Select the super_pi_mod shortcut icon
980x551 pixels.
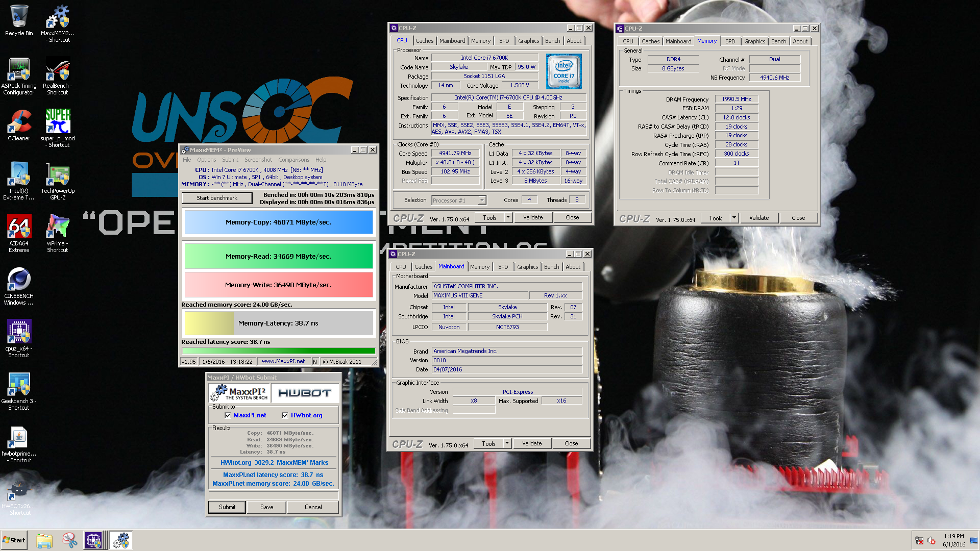58,128
